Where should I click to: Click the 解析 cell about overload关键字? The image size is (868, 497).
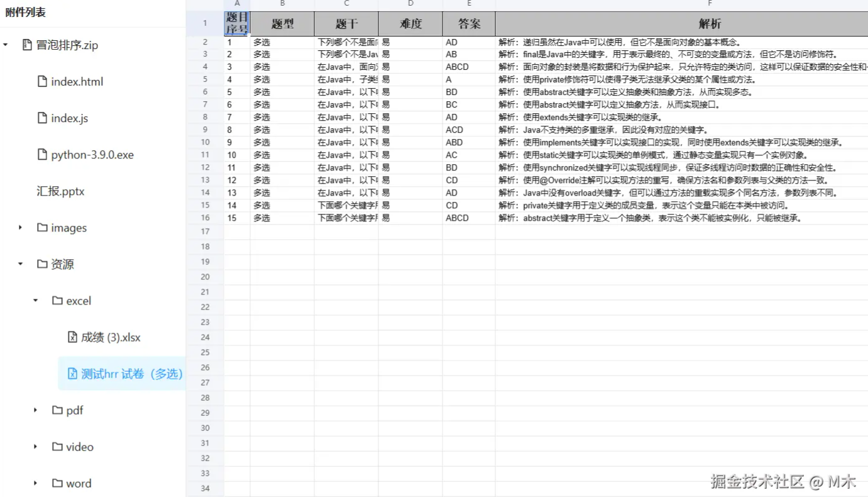coord(682,193)
